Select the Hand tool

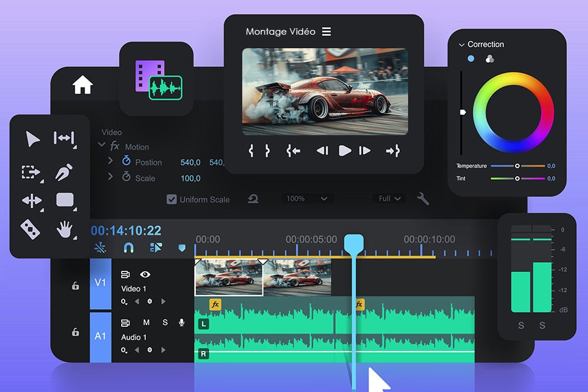(65, 229)
